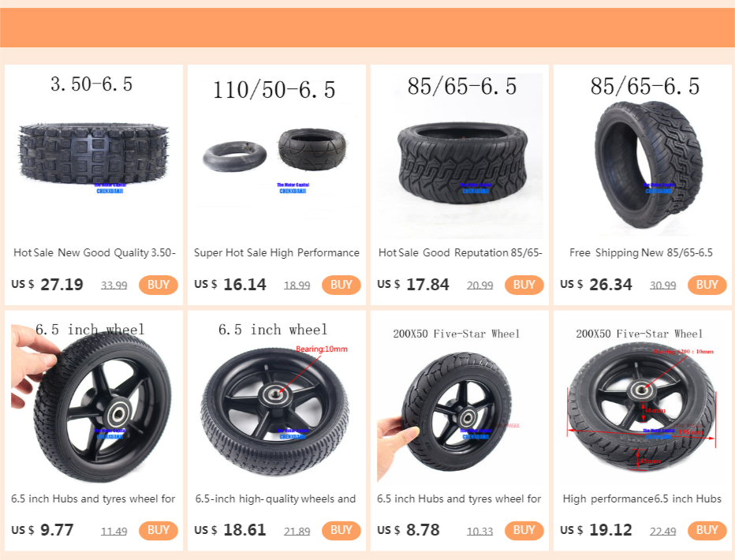Viewport: 735px width, 560px height.
Task: Open 'Super Hot Sale High Performance' title
Action: pyautogui.click(x=277, y=253)
